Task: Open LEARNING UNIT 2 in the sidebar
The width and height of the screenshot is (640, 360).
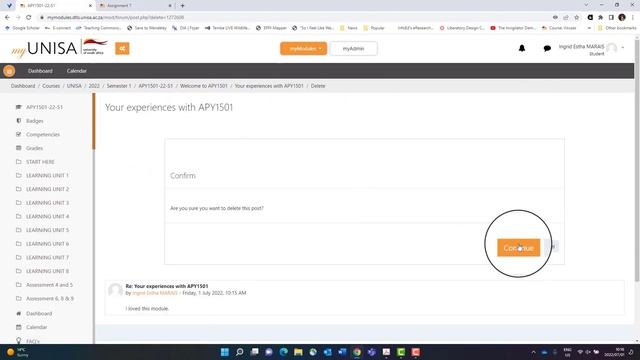Action: (47, 189)
